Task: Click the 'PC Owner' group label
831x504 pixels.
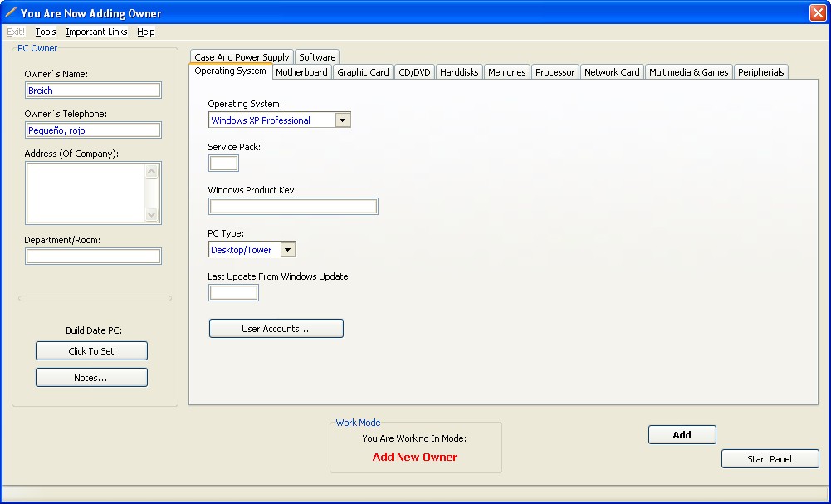Action: pyautogui.click(x=37, y=48)
